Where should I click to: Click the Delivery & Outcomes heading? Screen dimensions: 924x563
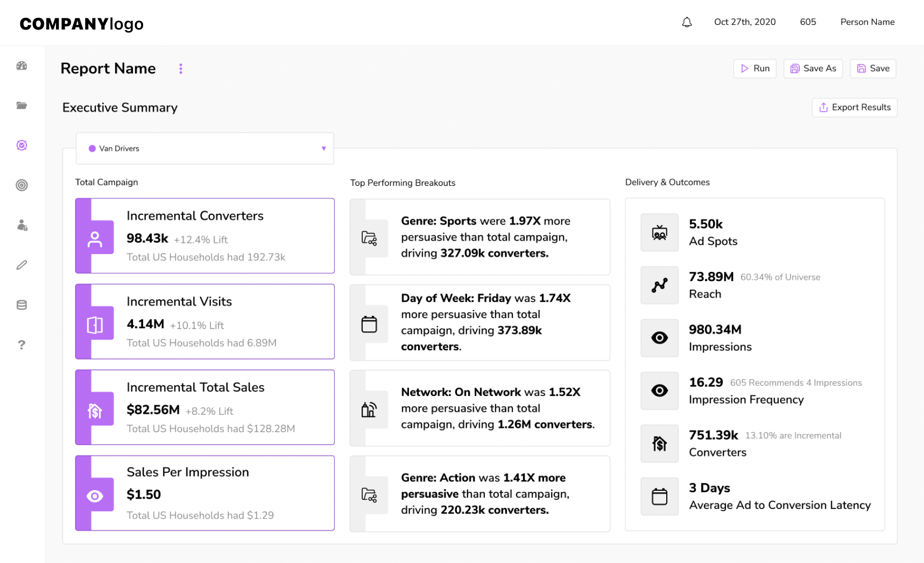point(667,182)
